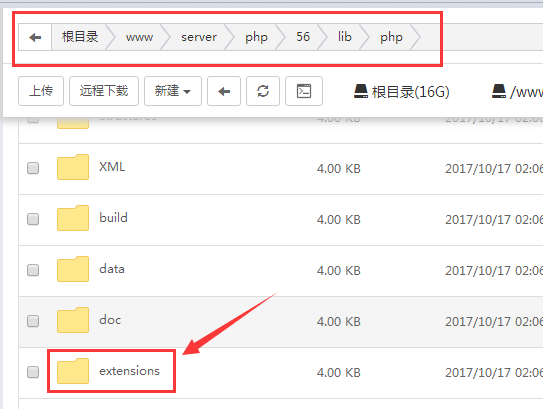Viewport: 543px width, 409px height.
Task: Click the 上传 button
Action: pos(41,91)
